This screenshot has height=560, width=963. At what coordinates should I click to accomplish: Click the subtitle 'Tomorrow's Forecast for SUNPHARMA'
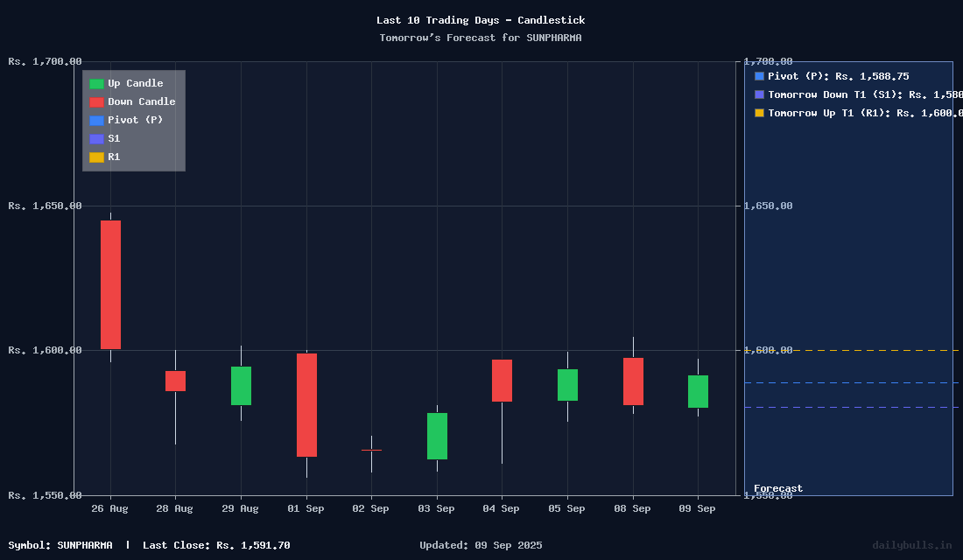[481, 38]
